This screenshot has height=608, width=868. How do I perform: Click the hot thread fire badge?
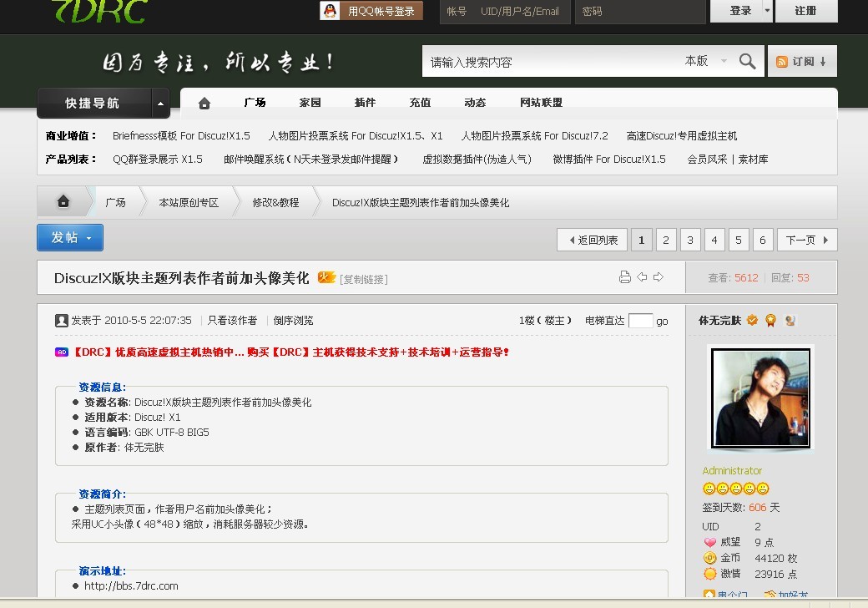pos(326,277)
